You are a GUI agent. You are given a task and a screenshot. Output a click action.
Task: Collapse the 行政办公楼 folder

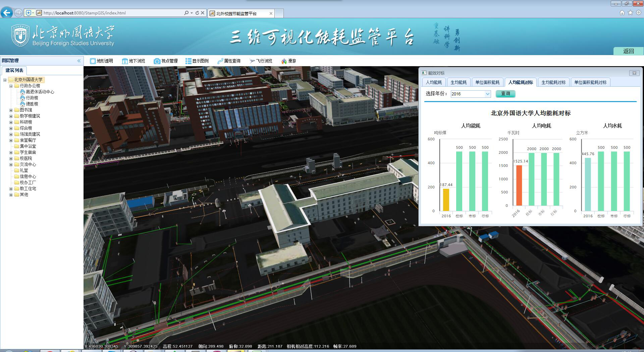pos(11,86)
